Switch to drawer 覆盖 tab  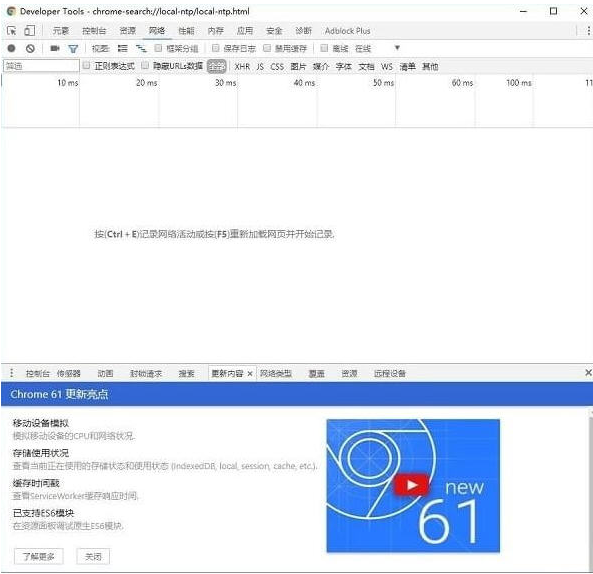[317, 374]
